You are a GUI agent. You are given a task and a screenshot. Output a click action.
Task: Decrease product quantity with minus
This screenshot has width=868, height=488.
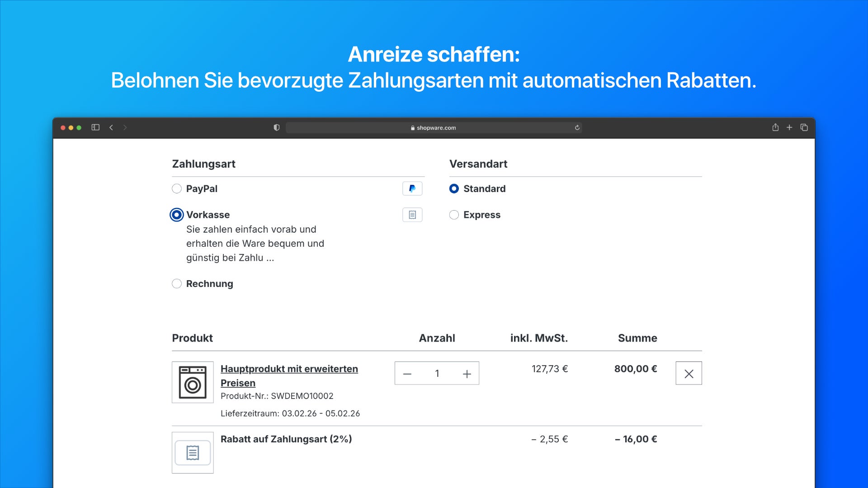(x=407, y=373)
